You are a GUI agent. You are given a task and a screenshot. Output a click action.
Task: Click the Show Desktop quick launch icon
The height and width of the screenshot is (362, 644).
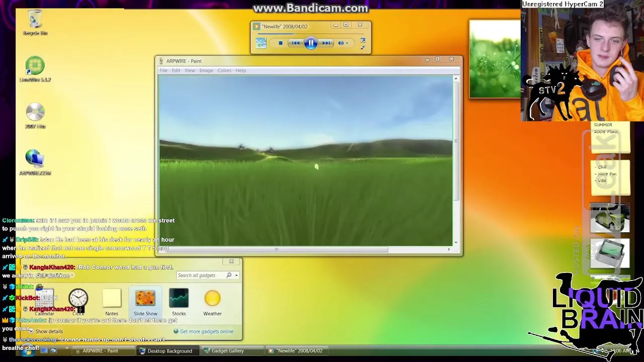click(x=44, y=351)
